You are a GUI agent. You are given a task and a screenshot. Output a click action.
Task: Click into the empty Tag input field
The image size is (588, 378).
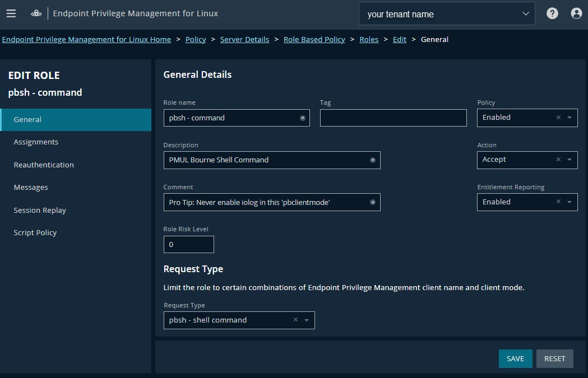[393, 118]
